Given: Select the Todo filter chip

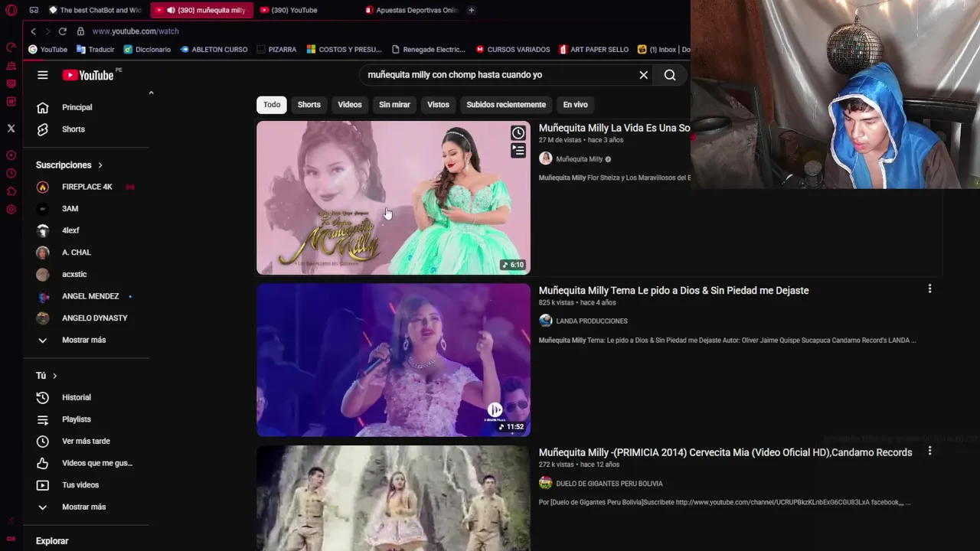Looking at the screenshot, I should [272, 105].
